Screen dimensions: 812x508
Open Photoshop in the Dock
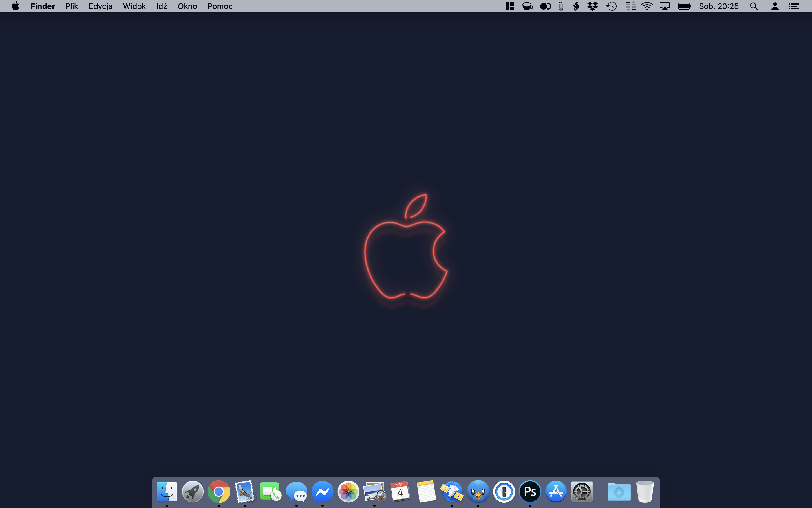click(x=530, y=492)
